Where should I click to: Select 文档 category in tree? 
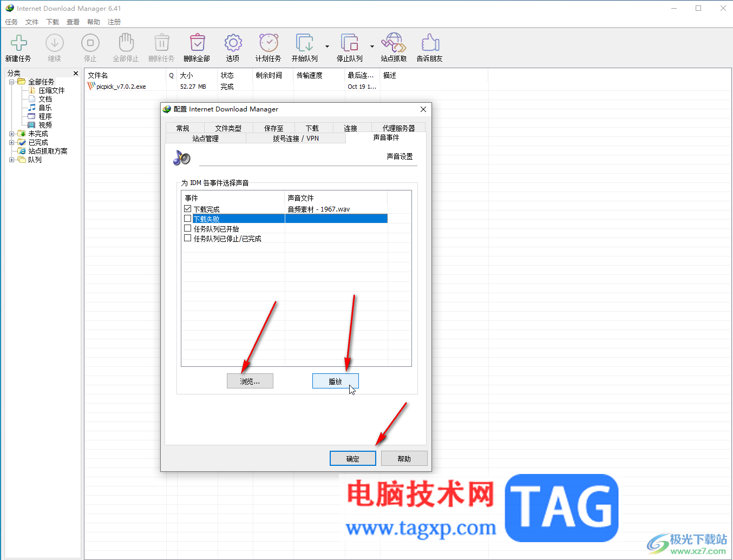click(45, 99)
